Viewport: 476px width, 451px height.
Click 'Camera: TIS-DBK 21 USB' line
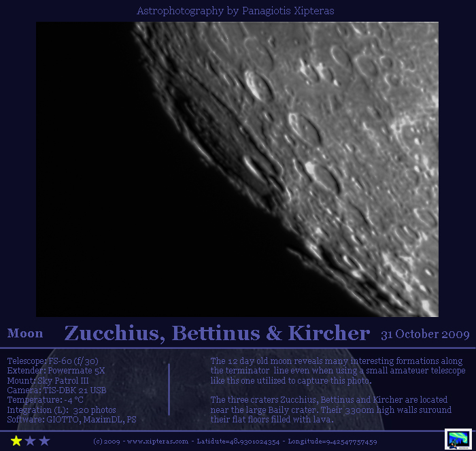56,390
